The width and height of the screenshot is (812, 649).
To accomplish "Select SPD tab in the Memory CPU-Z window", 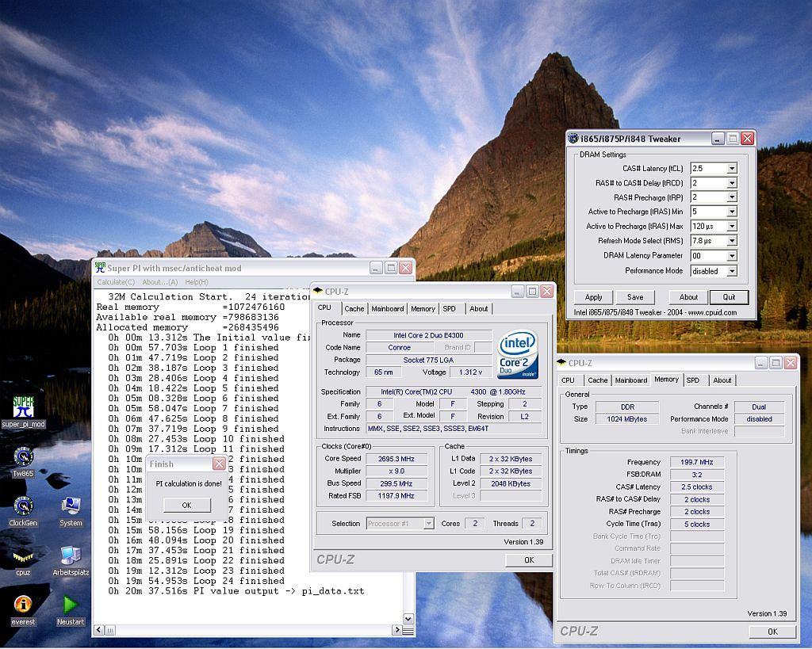I will (693, 380).
